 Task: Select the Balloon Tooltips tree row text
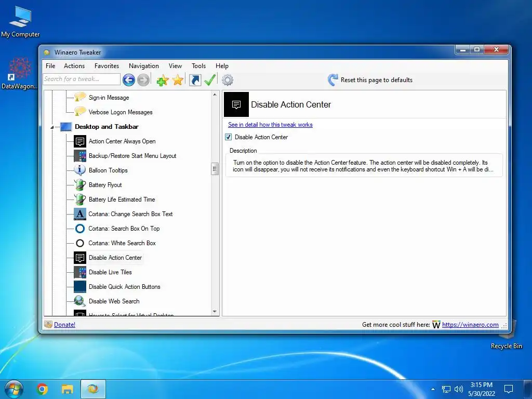tap(108, 170)
